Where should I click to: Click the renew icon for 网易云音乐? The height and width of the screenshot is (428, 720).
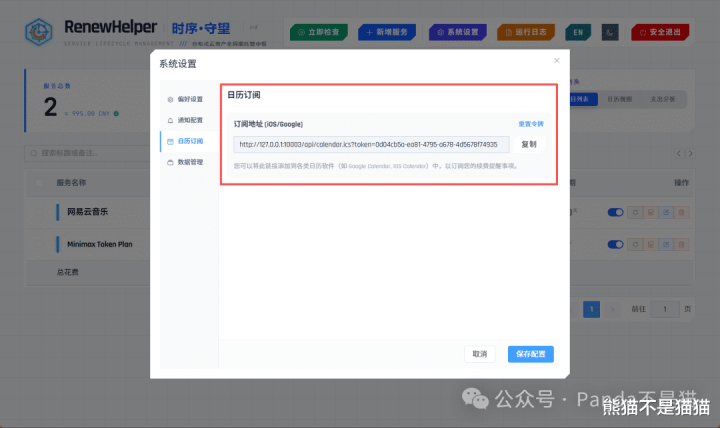coord(635,212)
